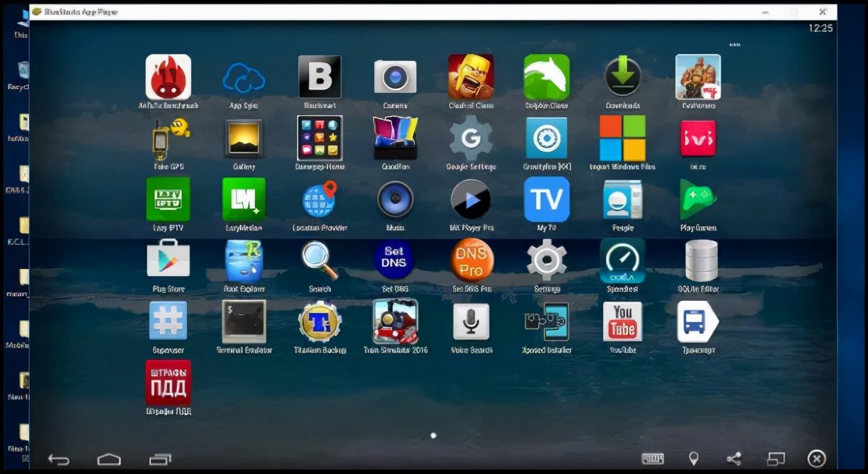Image resolution: width=868 pixels, height=474 pixels.
Task: Open the black B letter app
Action: pos(320,77)
